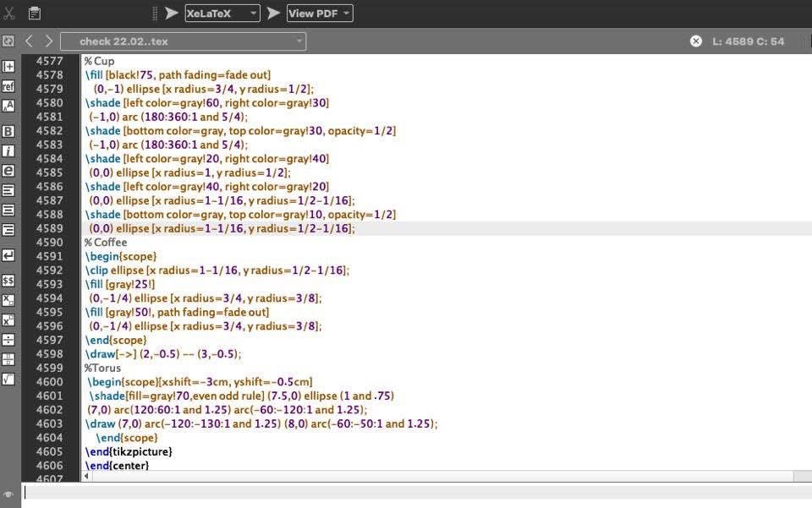Align text left icon
Viewport: 812px width, 508px height.
click(8, 190)
